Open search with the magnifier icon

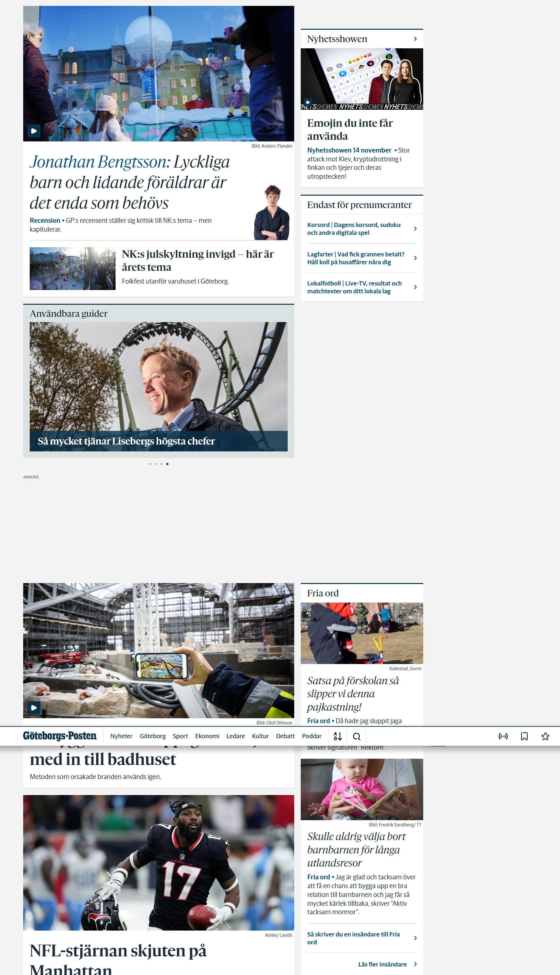[x=357, y=736]
